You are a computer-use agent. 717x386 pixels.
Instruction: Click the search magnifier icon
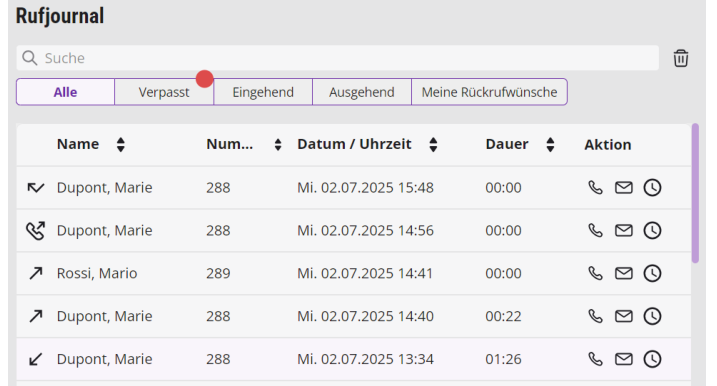[30, 58]
